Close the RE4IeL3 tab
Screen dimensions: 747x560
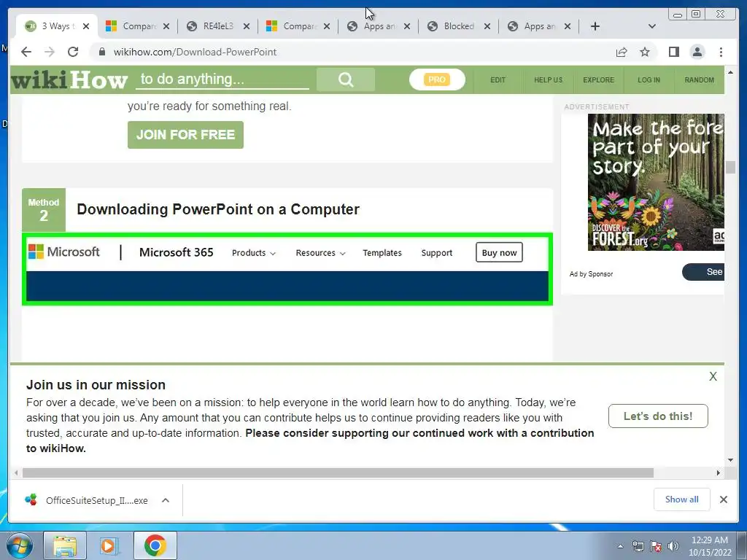pos(247,26)
